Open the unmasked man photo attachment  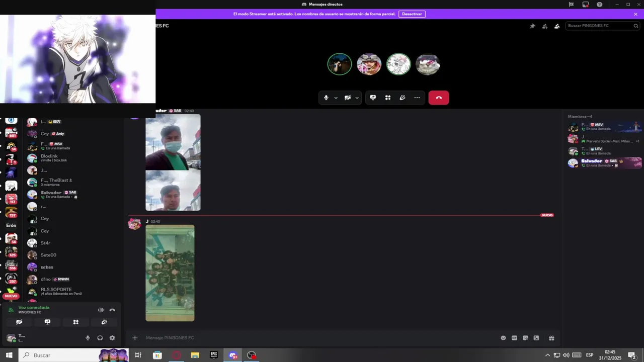173,191
